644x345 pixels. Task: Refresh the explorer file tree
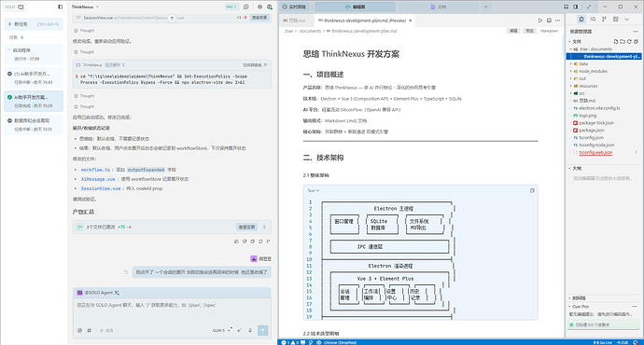(x=629, y=41)
